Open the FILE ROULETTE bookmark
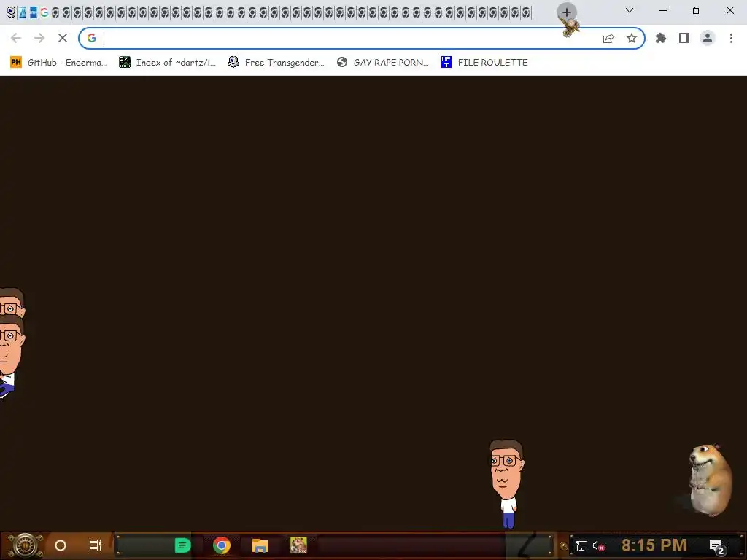 [x=484, y=62]
